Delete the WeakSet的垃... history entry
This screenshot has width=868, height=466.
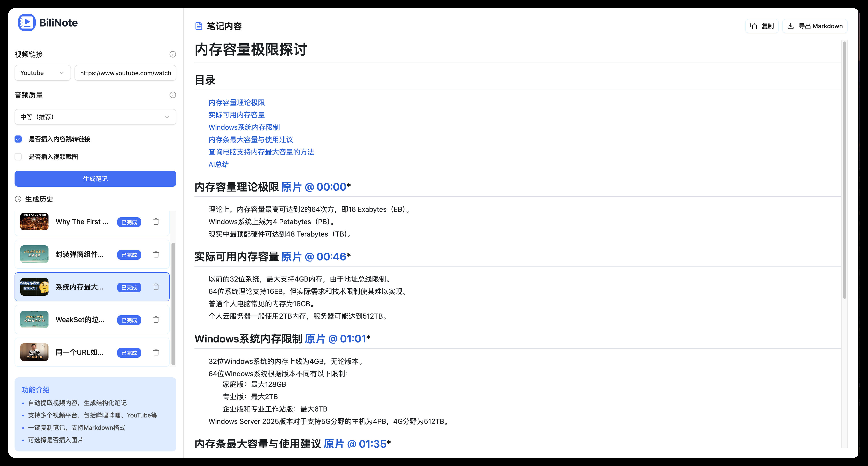pos(156,320)
